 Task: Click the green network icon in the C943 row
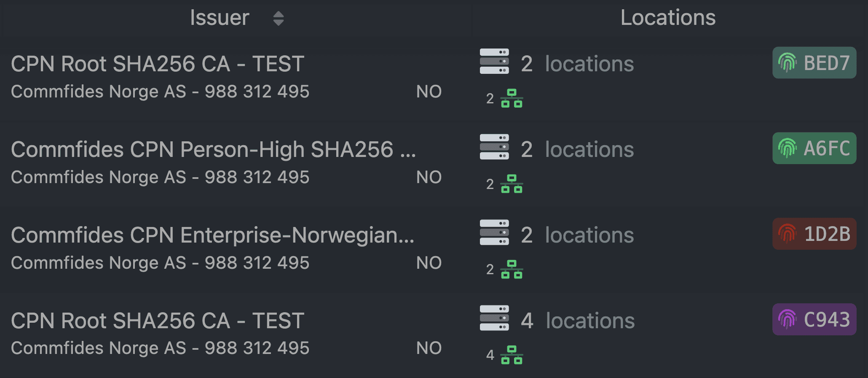click(512, 355)
